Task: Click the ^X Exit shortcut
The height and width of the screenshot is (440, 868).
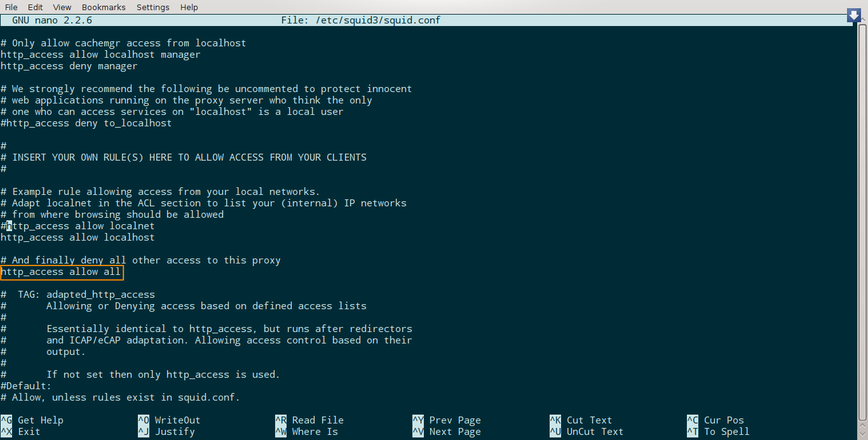Action: [20, 432]
